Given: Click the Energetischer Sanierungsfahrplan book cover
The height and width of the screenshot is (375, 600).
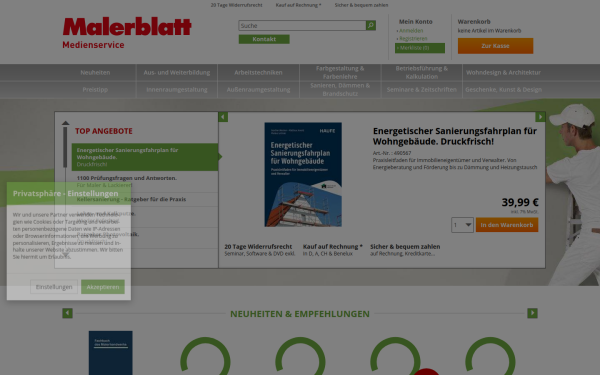Looking at the screenshot, I should point(303,174).
